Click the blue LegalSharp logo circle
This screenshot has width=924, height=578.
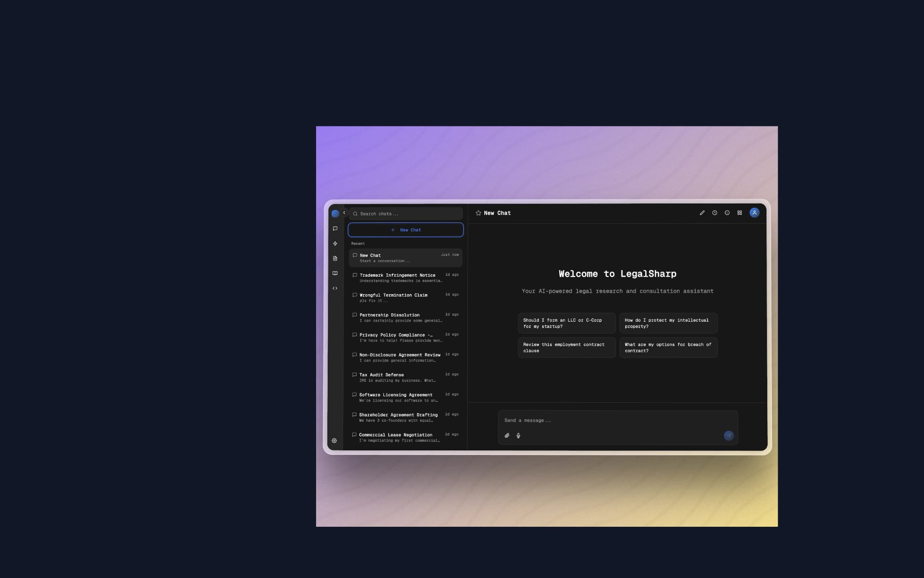335,213
